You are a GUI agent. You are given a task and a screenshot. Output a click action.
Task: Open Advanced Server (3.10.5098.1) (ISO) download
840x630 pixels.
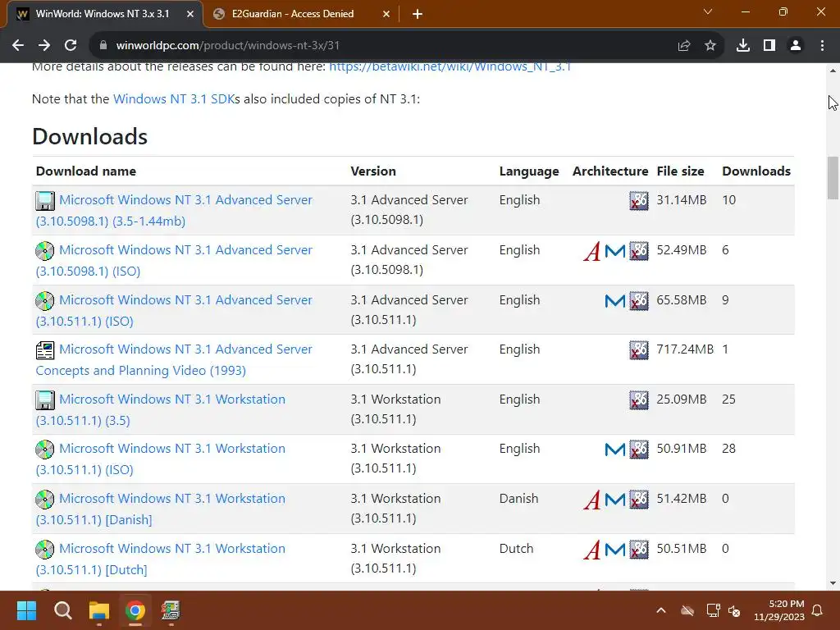174,260
